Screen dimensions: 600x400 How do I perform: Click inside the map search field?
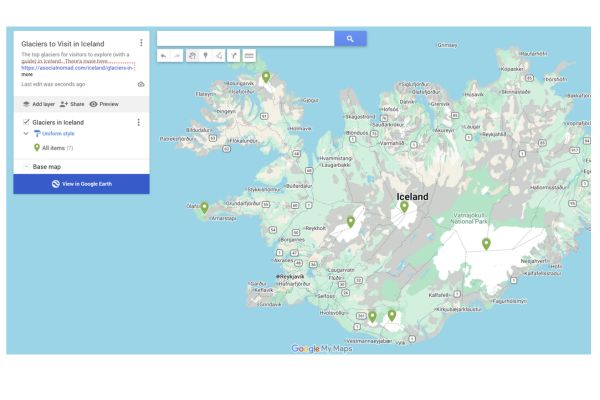(246, 39)
